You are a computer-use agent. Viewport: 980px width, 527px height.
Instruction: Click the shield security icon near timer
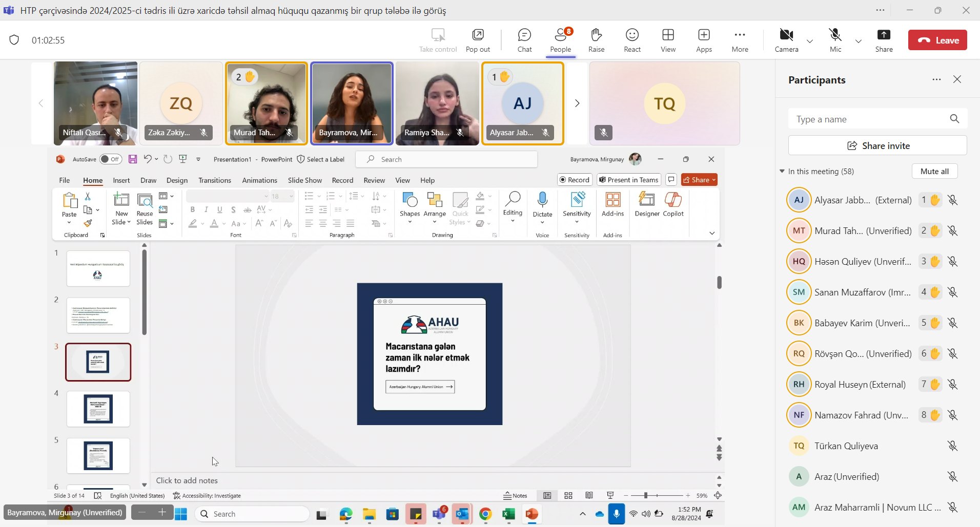pos(14,40)
